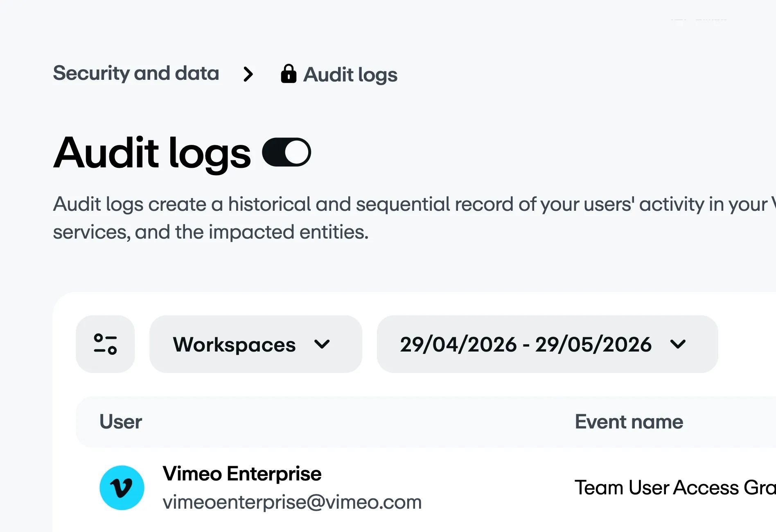Click the Vimeo Enterprise table row
The width and height of the screenshot is (776, 532).
click(x=426, y=487)
